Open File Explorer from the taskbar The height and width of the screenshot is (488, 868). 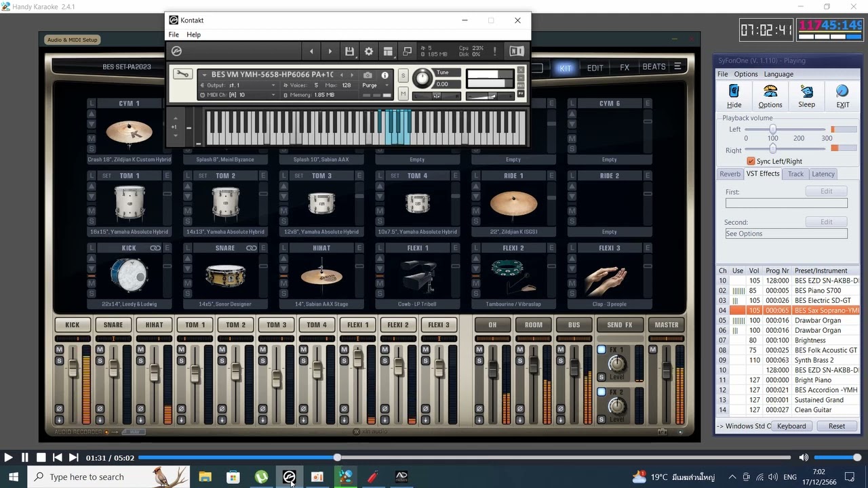(205, 477)
